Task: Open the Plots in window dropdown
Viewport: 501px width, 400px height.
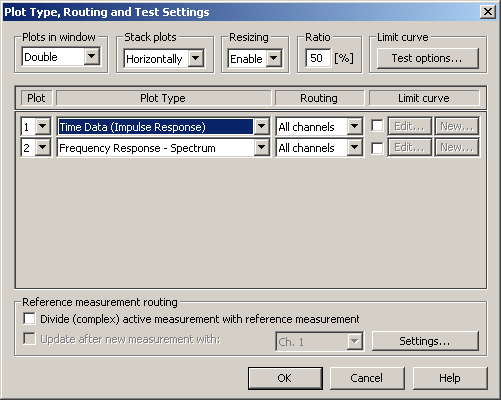Action: (91, 56)
